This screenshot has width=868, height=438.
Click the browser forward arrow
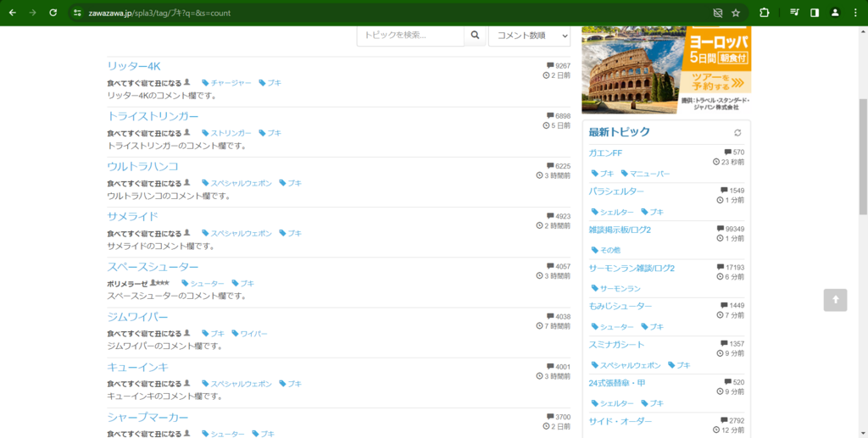click(x=33, y=13)
